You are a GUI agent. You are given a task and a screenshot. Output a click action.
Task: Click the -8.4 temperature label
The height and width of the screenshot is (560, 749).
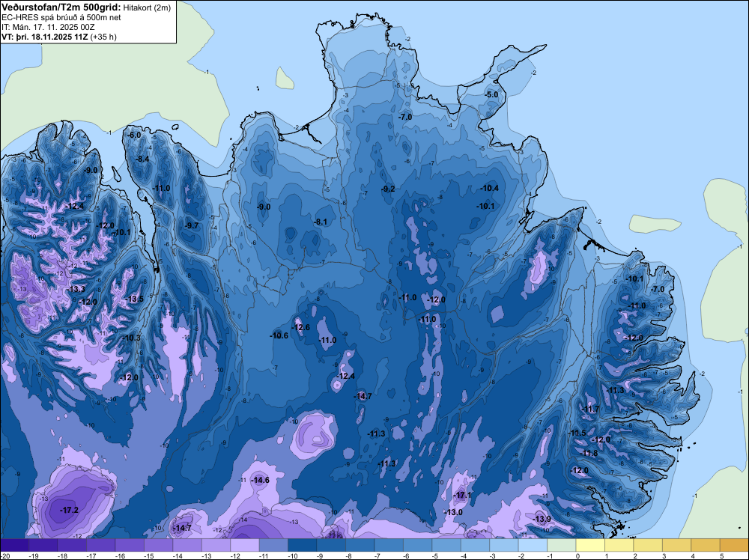tap(143, 159)
